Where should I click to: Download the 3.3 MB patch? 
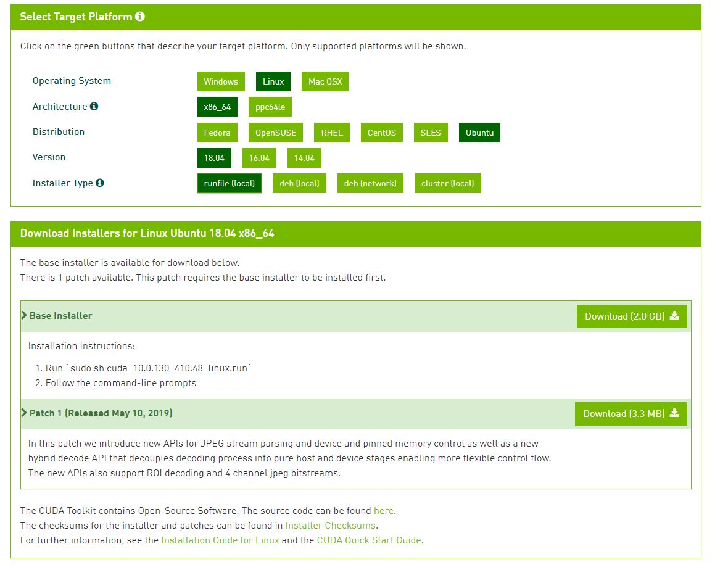coord(631,413)
